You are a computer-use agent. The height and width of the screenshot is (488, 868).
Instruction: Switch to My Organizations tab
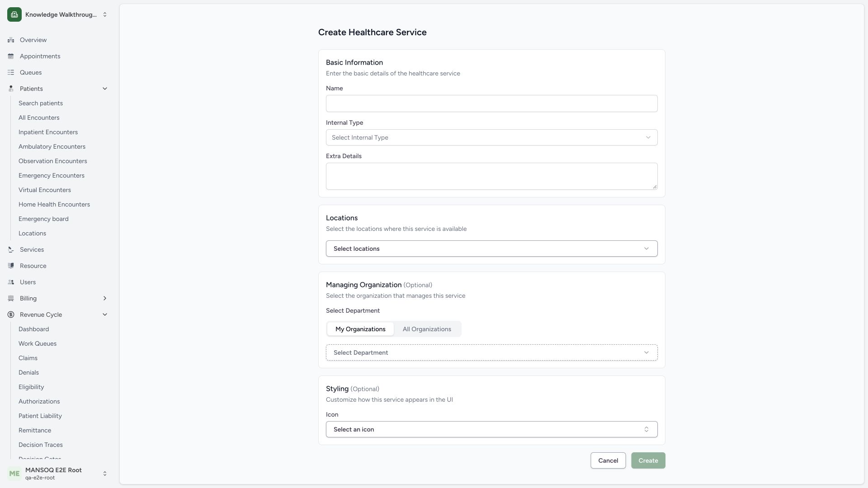[x=360, y=329]
